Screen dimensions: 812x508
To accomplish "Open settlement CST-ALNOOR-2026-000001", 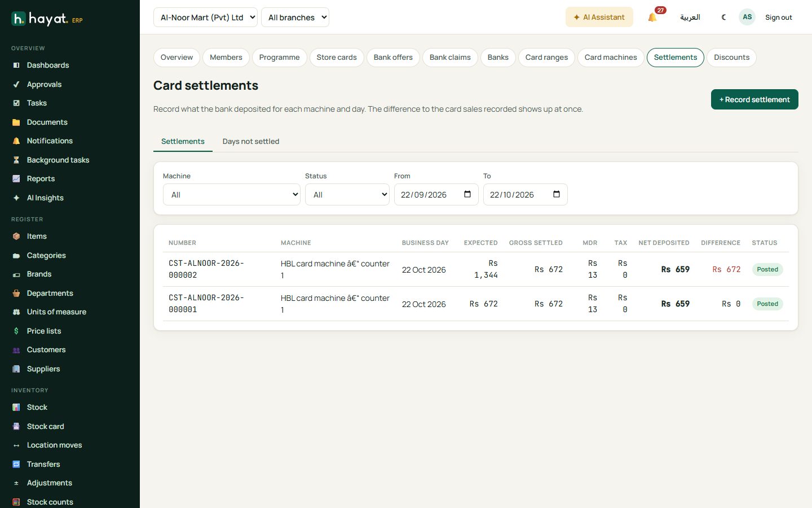I will click(x=206, y=304).
